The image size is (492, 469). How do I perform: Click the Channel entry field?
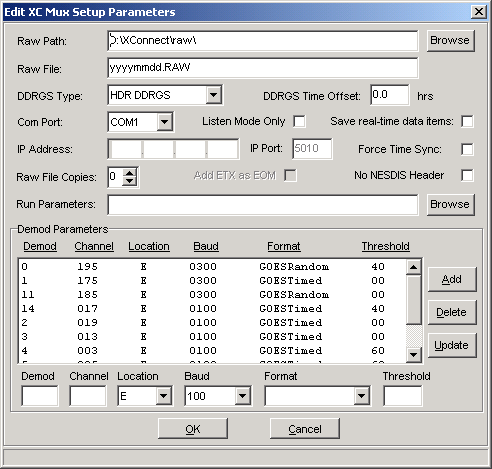click(x=88, y=396)
